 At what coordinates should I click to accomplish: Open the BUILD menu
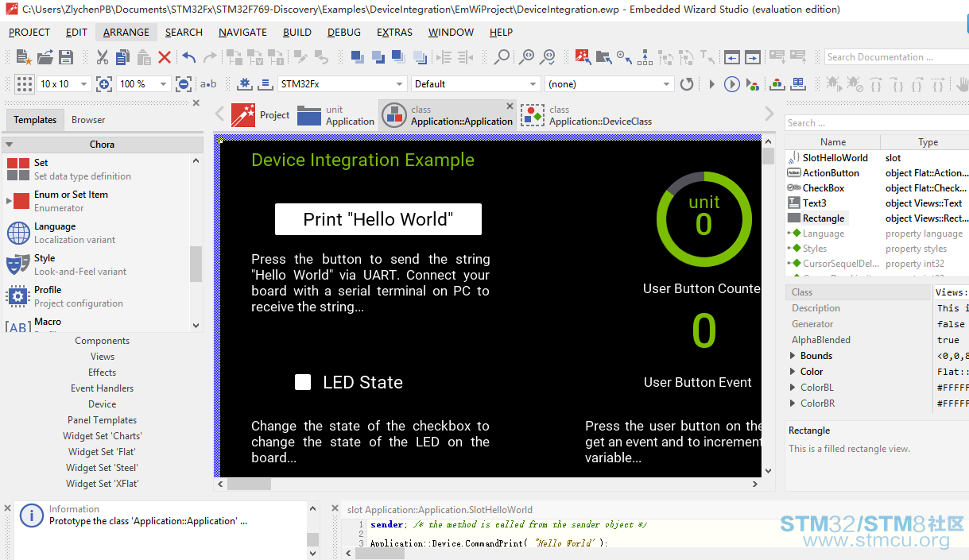coord(297,33)
